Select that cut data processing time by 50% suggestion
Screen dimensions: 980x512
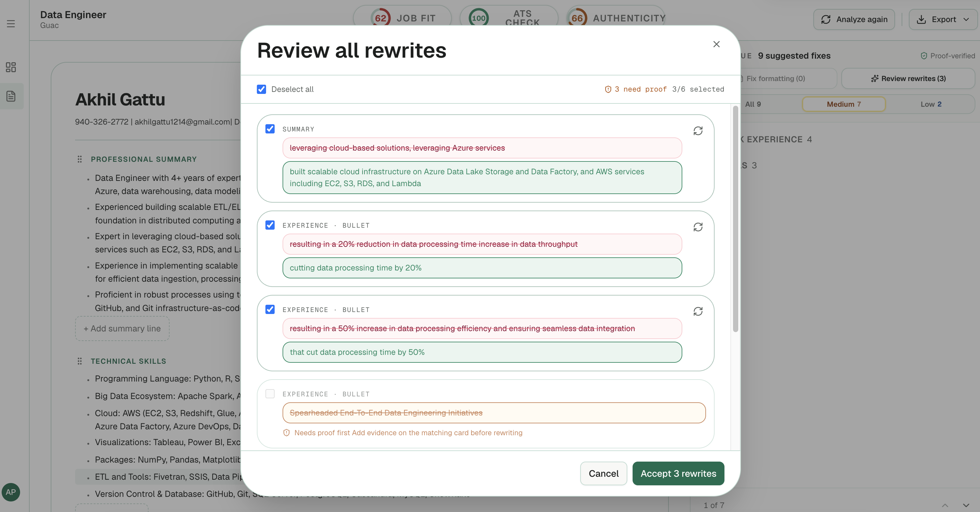point(482,352)
